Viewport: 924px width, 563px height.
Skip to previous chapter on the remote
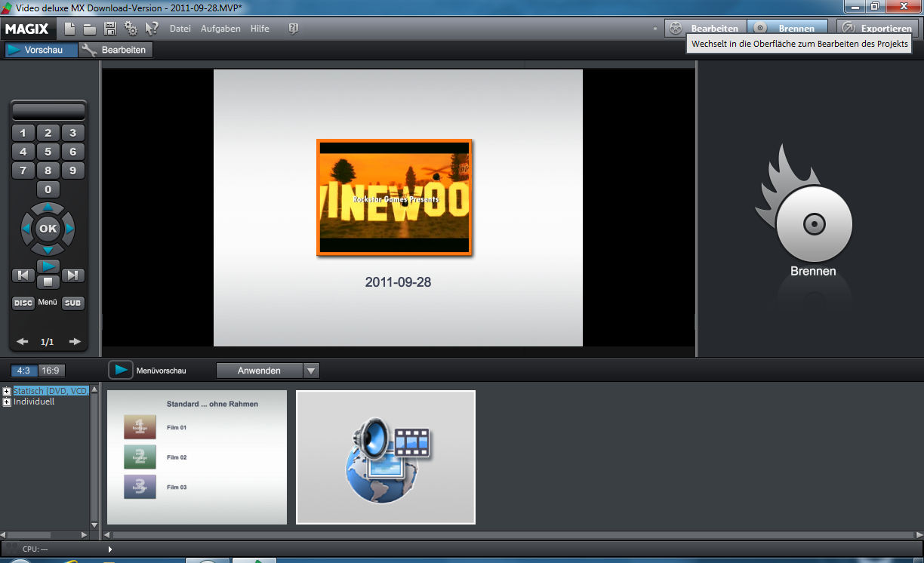point(23,275)
